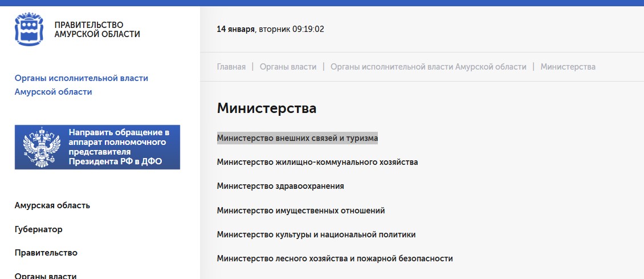Open the 'Правительство' sidebar menu item
Screen dimensions: 644x279
tap(46, 253)
